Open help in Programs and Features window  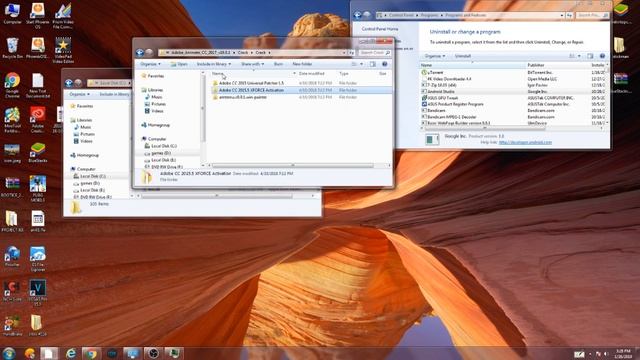coord(602,56)
